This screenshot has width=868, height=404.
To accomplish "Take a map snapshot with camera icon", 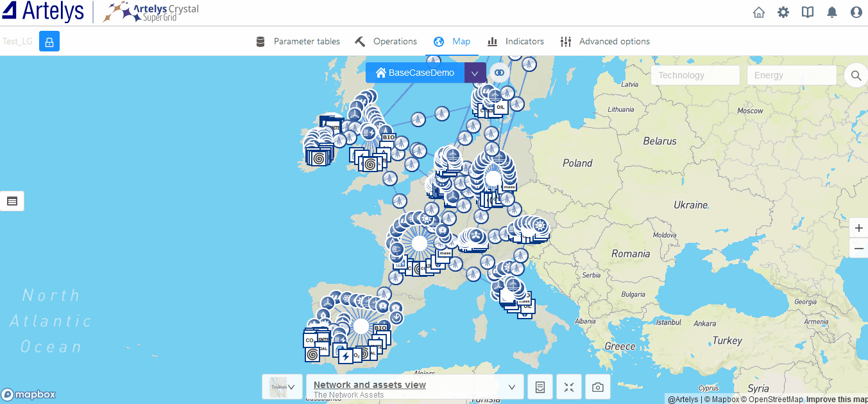I will [x=598, y=387].
